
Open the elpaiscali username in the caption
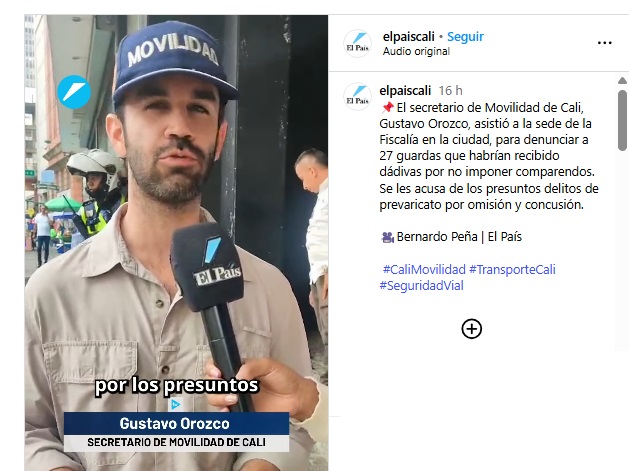(405, 91)
